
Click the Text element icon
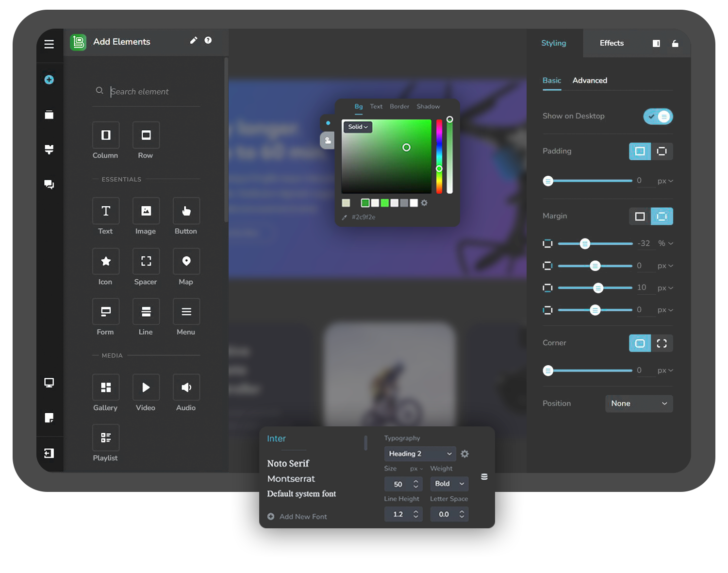tap(106, 211)
